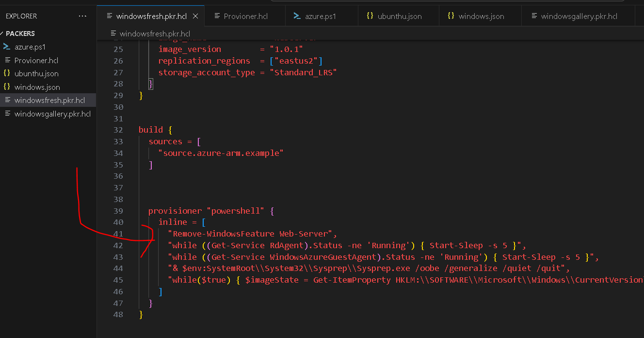This screenshot has height=338, width=644.
Task: Switch to the azure.ps1 editor tab
Action: click(x=321, y=16)
